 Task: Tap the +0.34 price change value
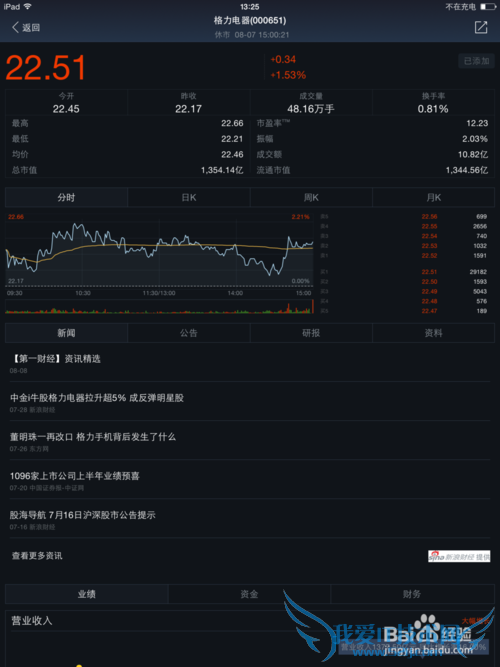click(x=283, y=59)
